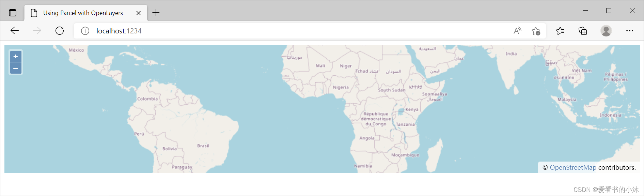Open the tab actions menu icon
Viewport: 644px width, 196px height.
pyautogui.click(x=13, y=13)
